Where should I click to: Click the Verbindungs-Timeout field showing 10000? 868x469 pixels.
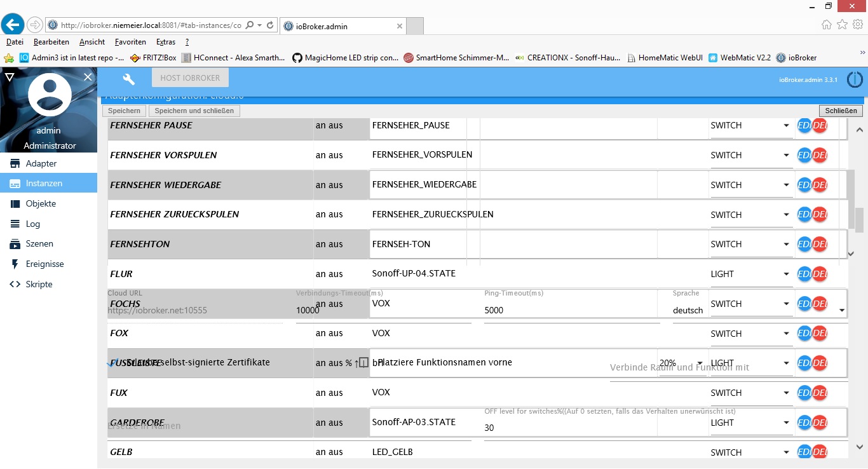[384, 311]
